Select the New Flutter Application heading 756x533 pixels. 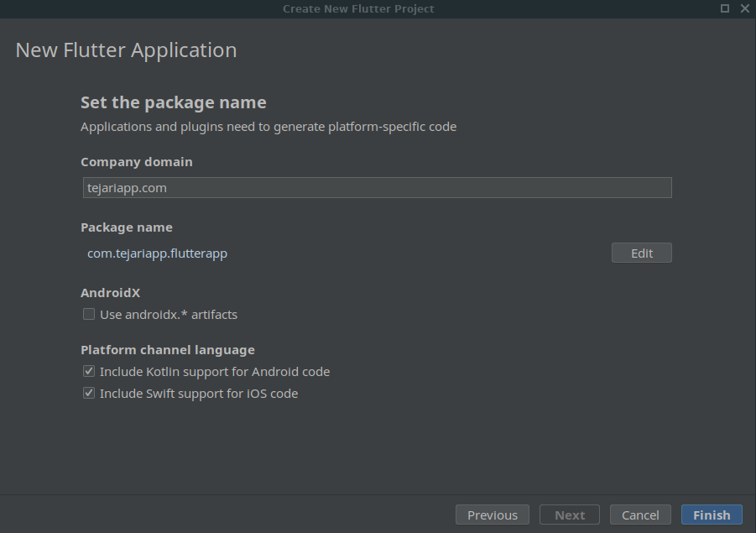coord(126,50)
